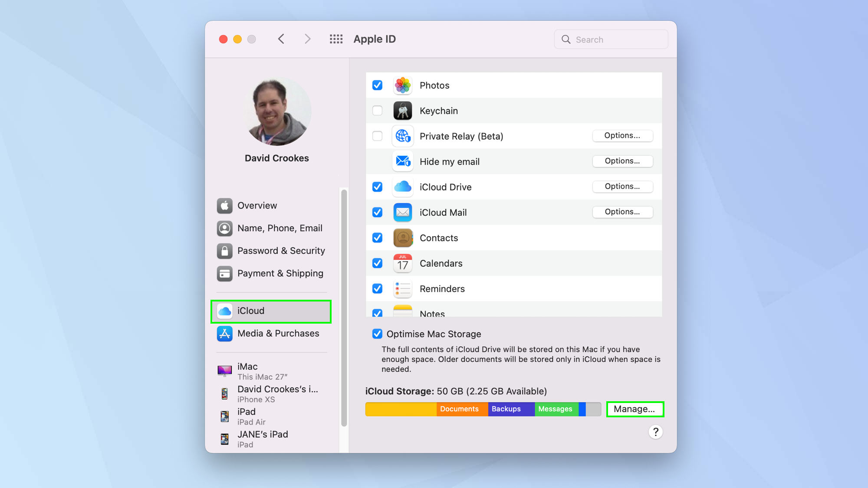Open the Contacts iCloud icon

(x=402, y=238)
